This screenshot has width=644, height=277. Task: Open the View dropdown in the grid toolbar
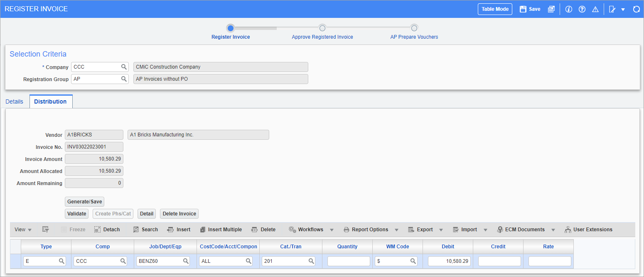click(22, 229)
